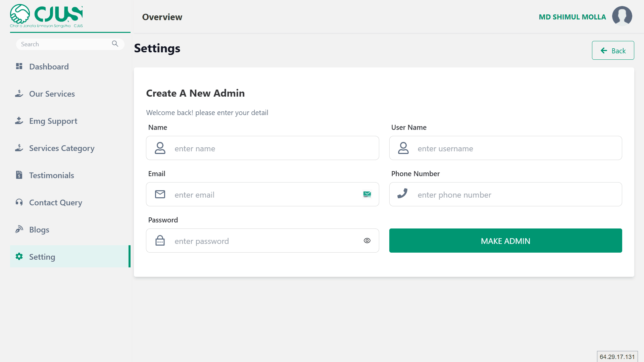Click the green mail icon in the Email field
The image size is (644, 362).
pyautogui.click(x=367, y=194)
